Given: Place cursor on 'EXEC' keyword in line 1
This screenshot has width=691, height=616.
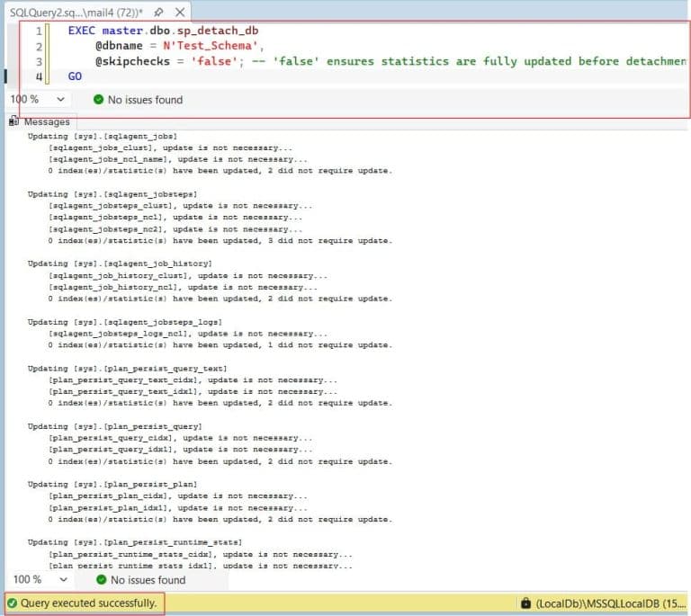Looking at the screenshot, I should (82, 31).
